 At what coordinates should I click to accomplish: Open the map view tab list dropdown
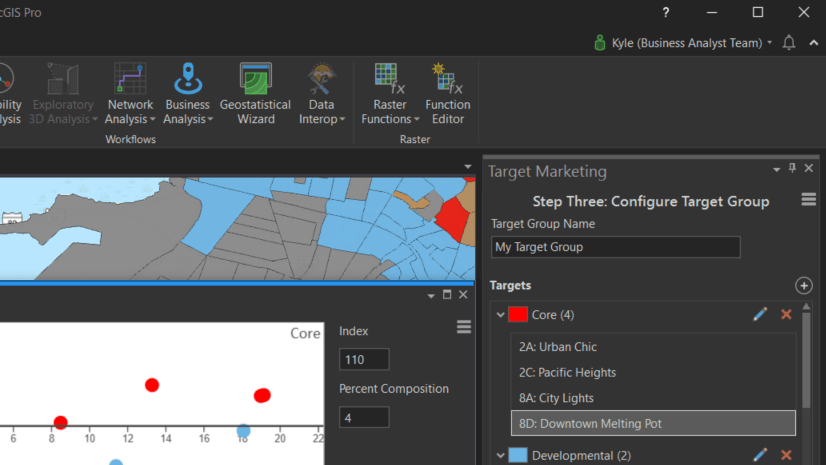tap(468, 166)
